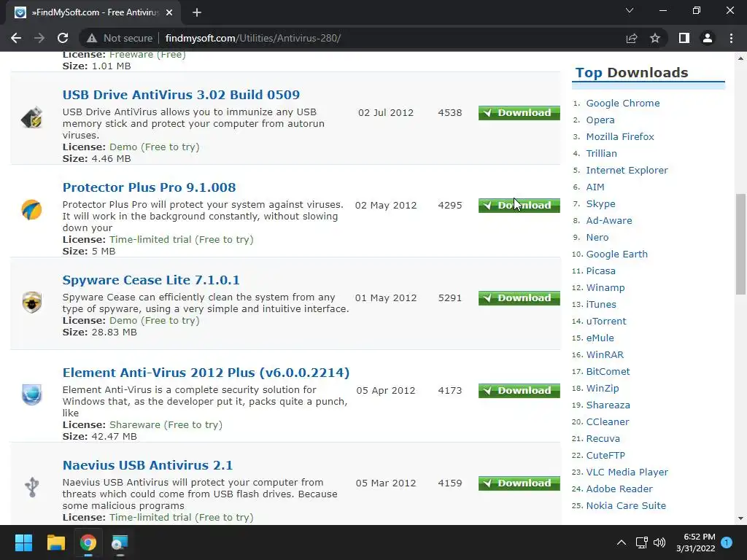Viewport: 747px width, 560px height.
Task: Open Winamp in Top Downloads
Action: point(605,287)
